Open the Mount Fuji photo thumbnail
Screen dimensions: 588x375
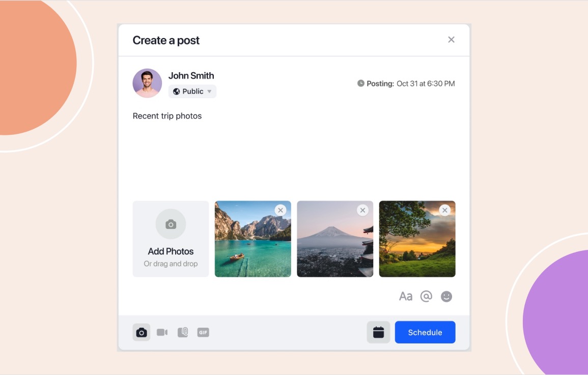point(335,239)
